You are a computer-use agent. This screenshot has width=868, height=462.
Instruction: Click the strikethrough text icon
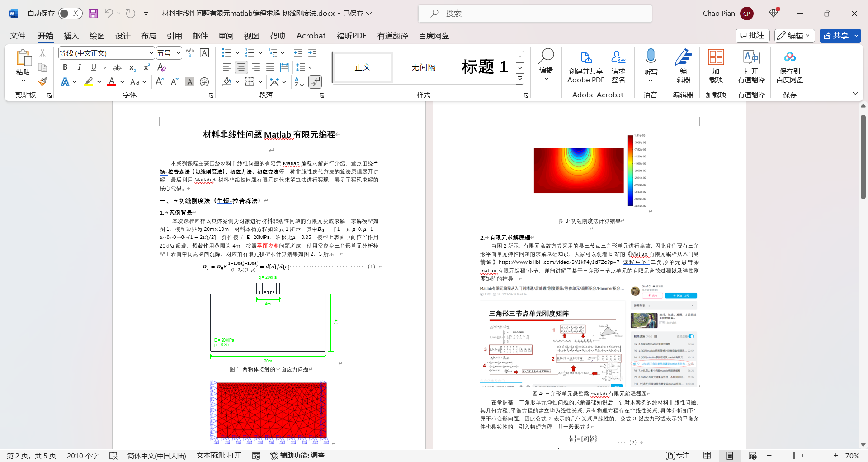coord(117,68)
